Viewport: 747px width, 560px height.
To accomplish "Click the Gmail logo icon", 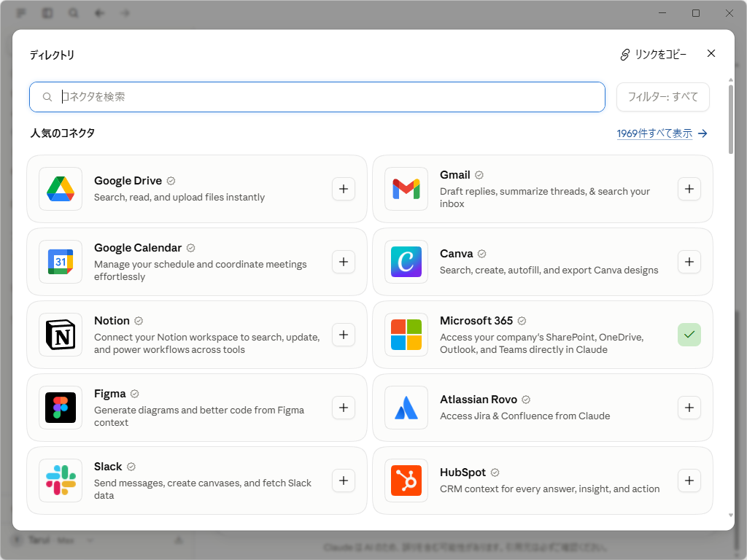I will pos(406,189).
